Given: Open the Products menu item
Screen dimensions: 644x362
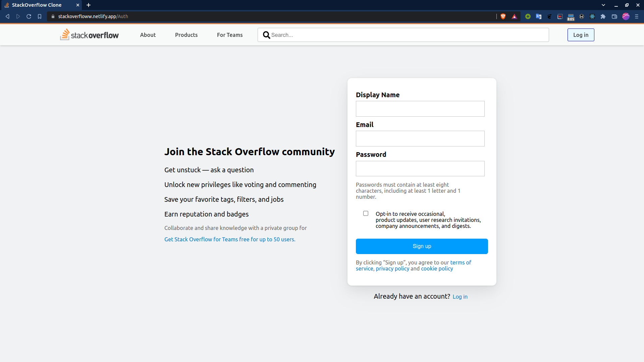Looking at the screenshot, I should click(x=186, y=35).
